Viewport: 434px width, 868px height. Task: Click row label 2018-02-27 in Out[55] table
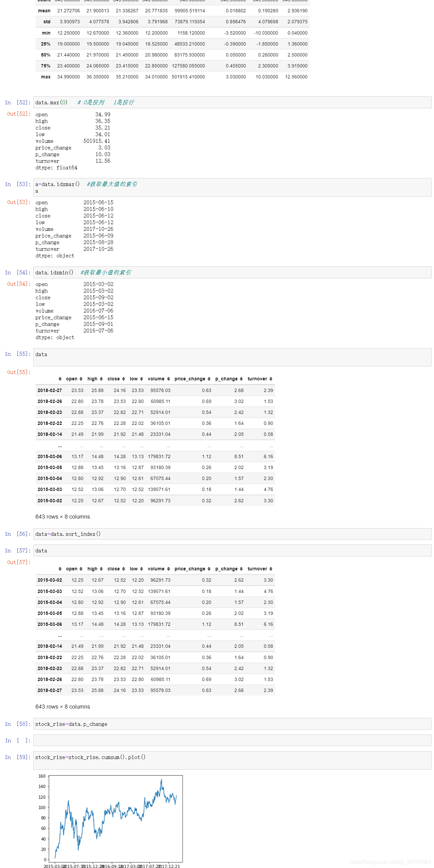pos(50,390)
